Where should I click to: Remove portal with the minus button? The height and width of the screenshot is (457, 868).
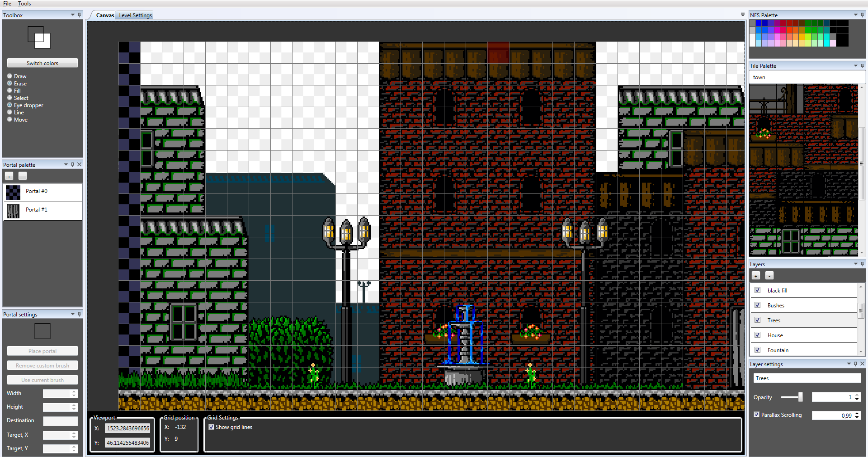(23, 176)
